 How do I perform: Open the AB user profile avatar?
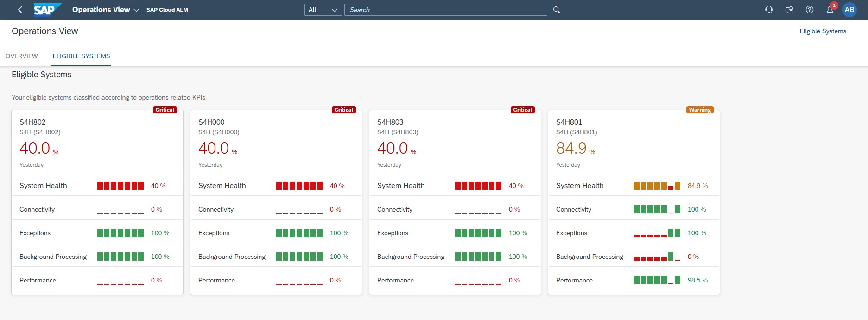pos(849,10)
